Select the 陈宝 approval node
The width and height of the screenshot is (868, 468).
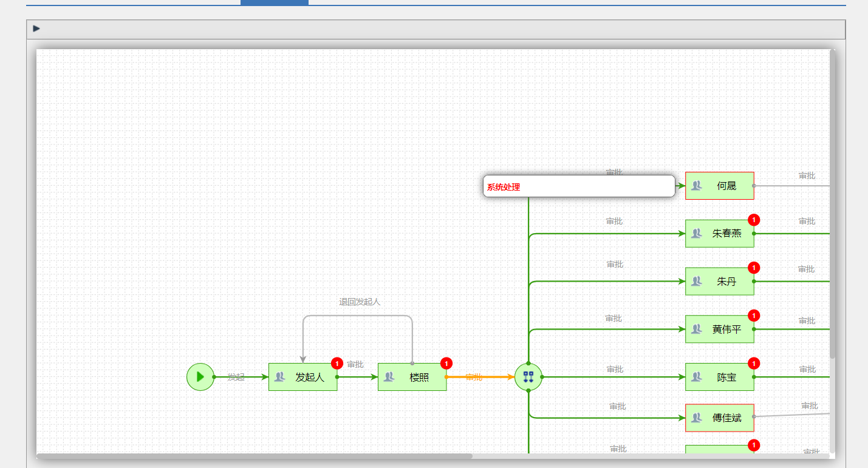click(720, 377)
